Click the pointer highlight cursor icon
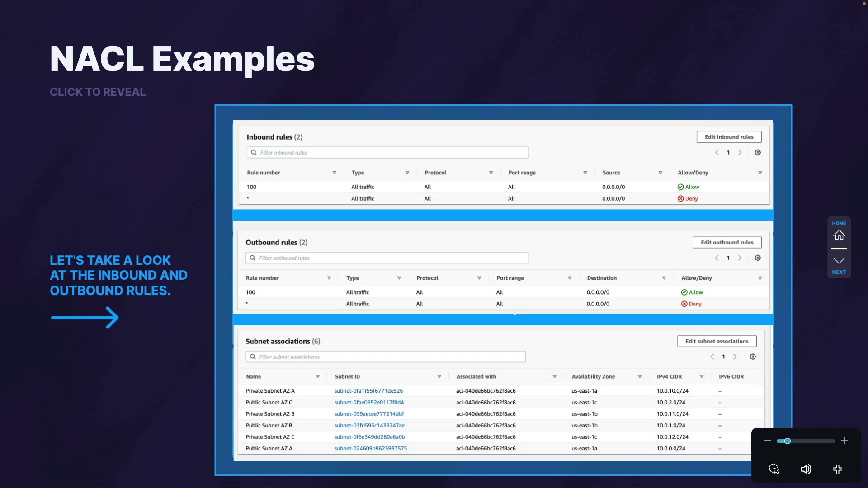Viewport: 868px width, 488px height. pyautogui.click(x=774, y=469)
